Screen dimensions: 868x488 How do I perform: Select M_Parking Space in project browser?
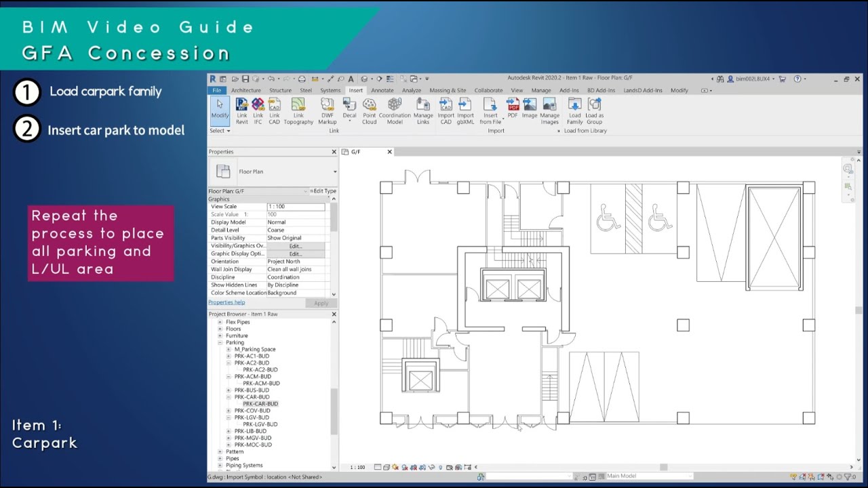point(255,350)
